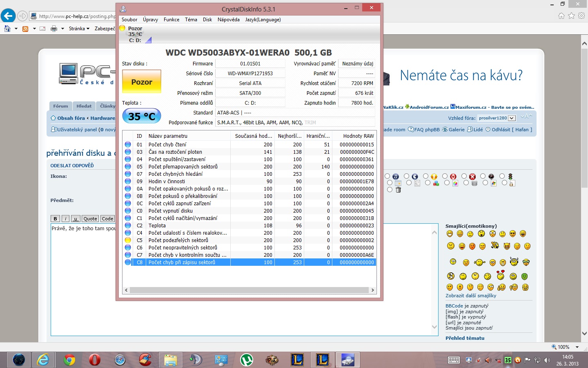
Task: Select the traffic light topic icon radio button
Action: click(502, 176)
